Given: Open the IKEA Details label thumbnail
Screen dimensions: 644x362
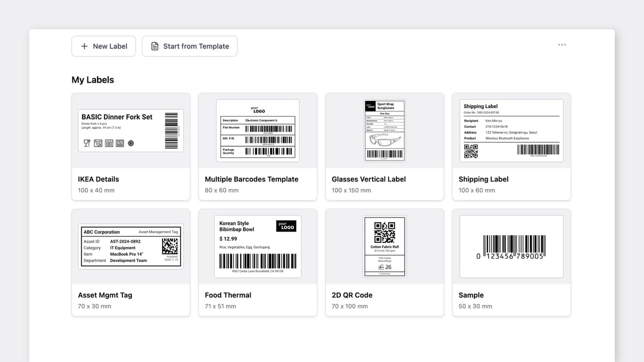Looking at the screenshot, I should pyautogui.click(x=131, y=131).
